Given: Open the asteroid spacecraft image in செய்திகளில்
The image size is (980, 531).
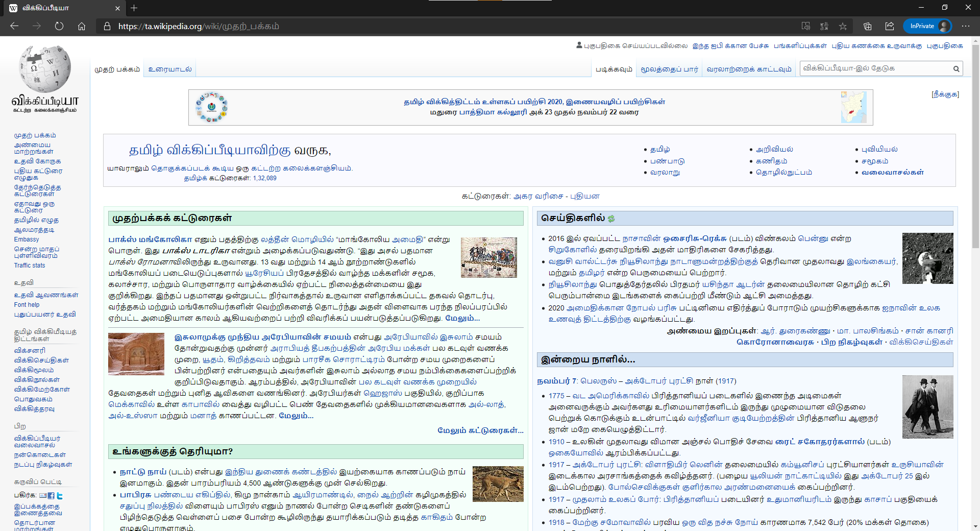Looking at the screenshot, I should click(928, 258).
